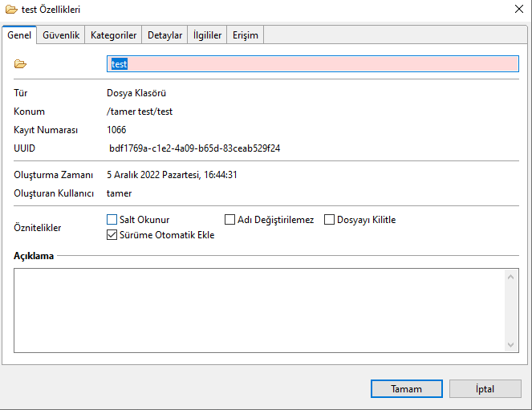This screenshot has height=410, width=532.
Task: Check the Adı Değiştirilemez option
Action: (229, 220)
